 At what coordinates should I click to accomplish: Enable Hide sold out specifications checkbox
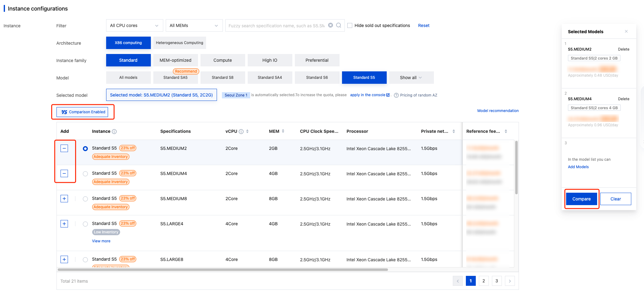tap(350, 25)
